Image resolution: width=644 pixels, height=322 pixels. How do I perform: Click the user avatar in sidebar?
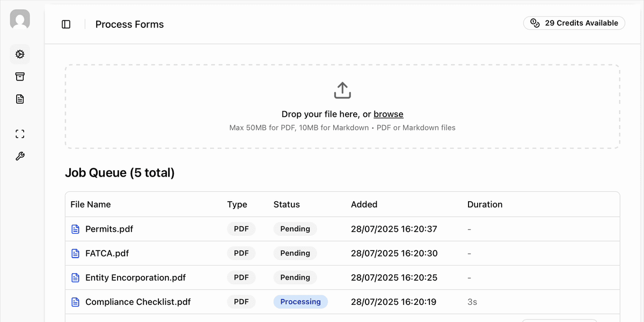(x=20, y=20)
